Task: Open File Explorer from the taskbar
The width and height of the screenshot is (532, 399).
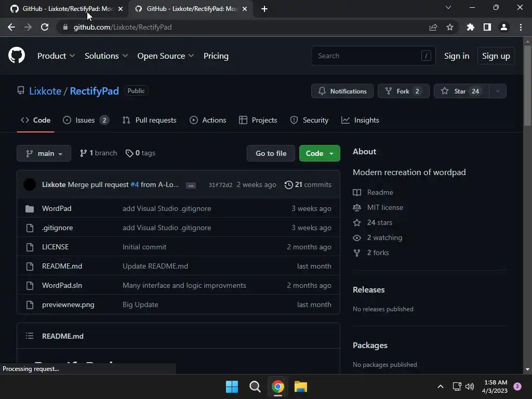Action: (301, 387)
